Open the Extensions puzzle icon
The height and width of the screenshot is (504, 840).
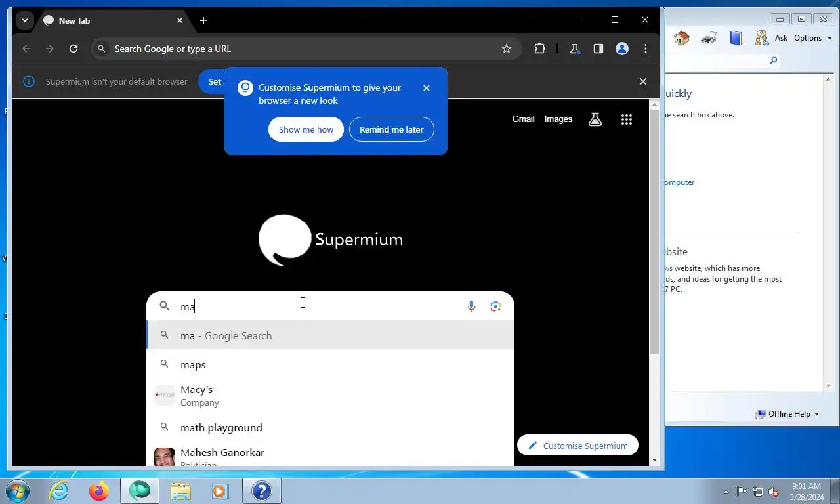pos(539,49)
